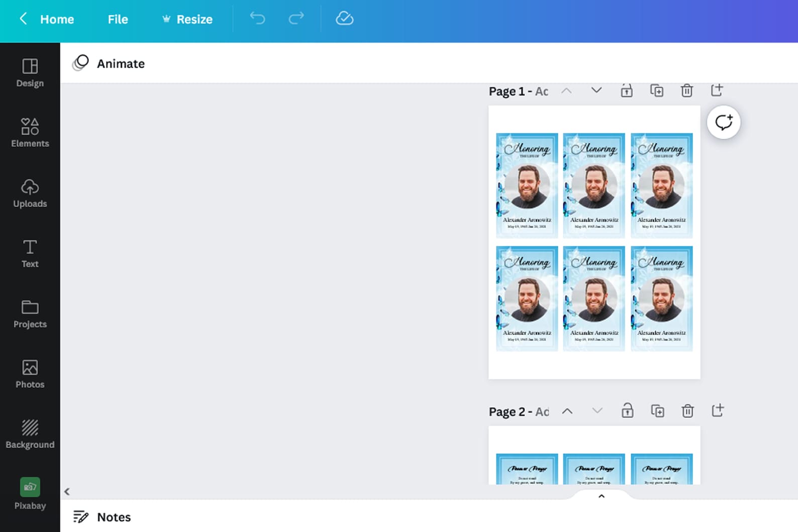Open the Notes panel
Viewport: 798px width, 532px height.
102,517
